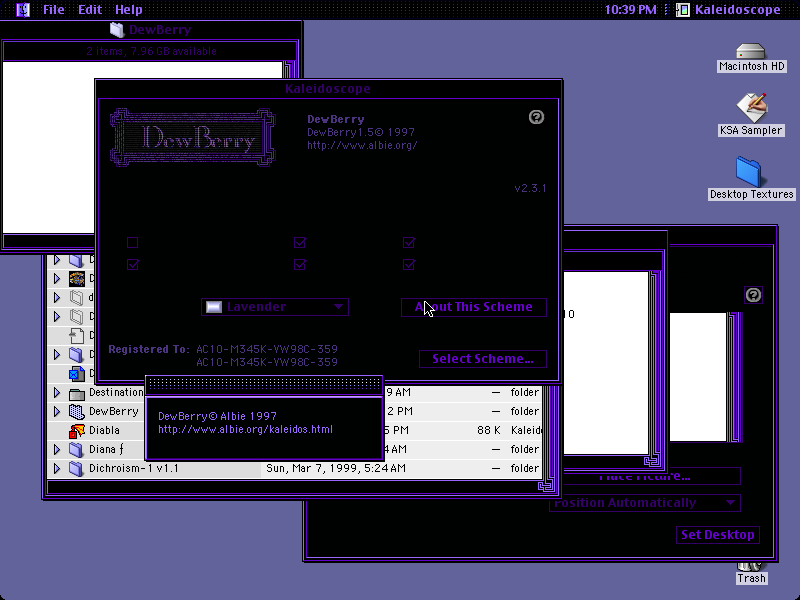Click the Dichroism-1 v1.1 name
Screen dimensions: 800x600
[134, 468]
